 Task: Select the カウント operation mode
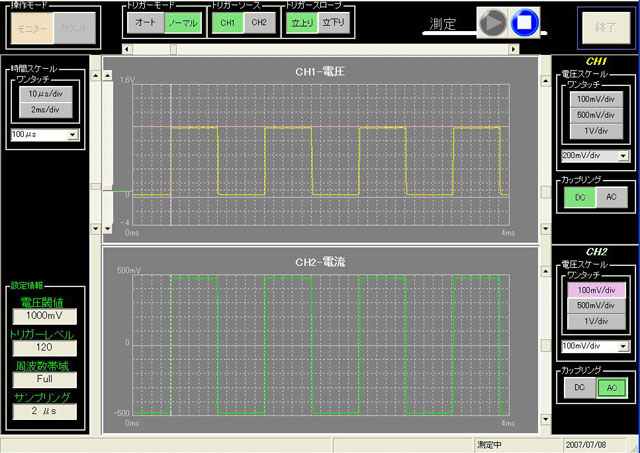point(75,28)
